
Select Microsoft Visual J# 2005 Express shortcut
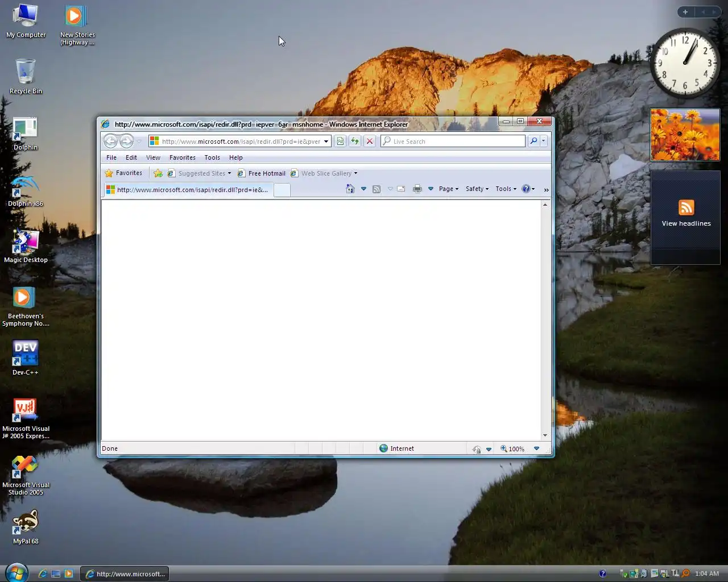pyautogui.click(x=26, y=418)
